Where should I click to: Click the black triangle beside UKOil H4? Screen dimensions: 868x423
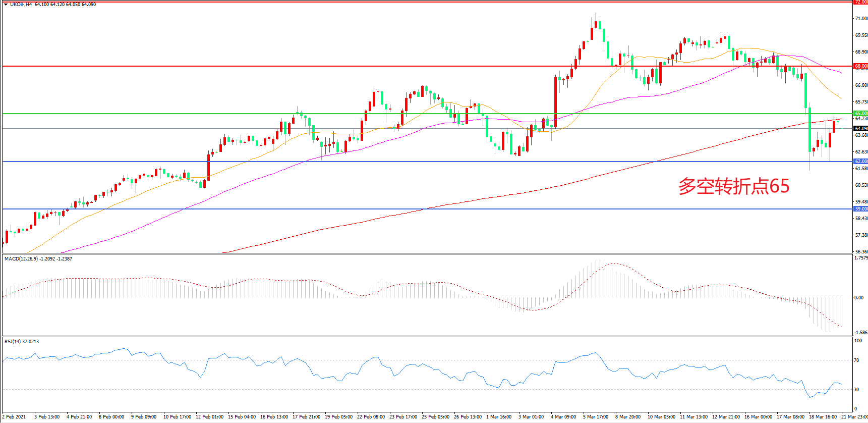point(6,5)
